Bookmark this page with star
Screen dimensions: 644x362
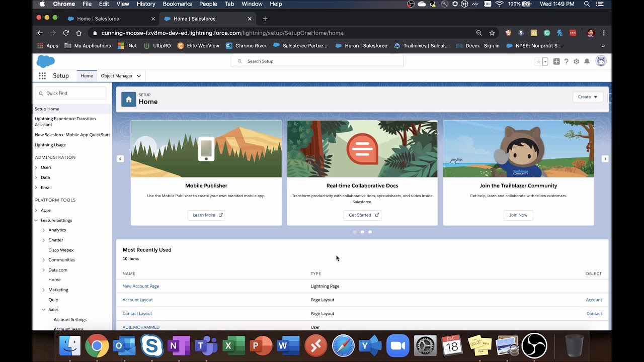pos(492,33)
